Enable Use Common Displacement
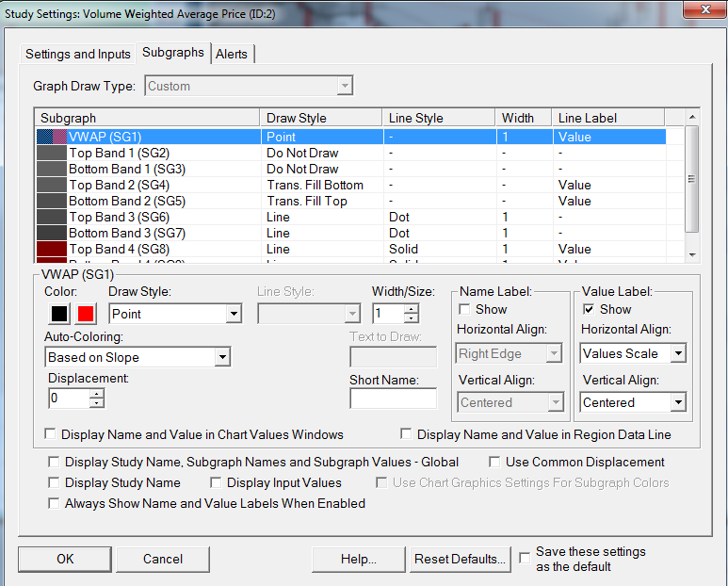This screenshot has width=728, height=586. click(494, 462)
